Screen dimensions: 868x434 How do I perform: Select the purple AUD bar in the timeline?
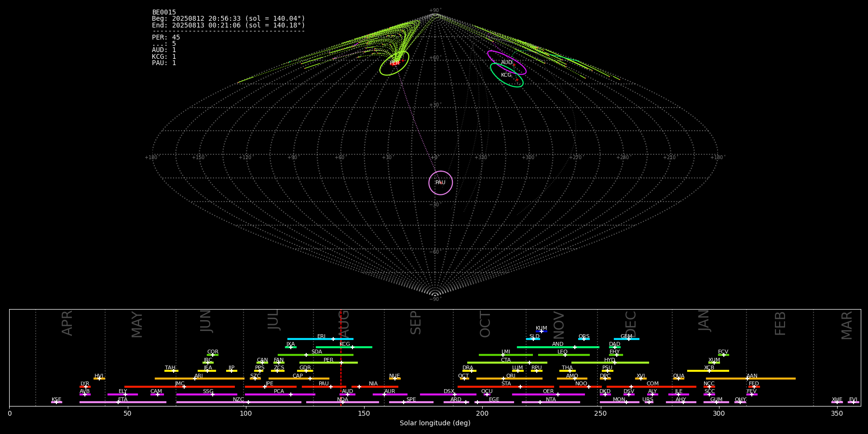[347, 394]
